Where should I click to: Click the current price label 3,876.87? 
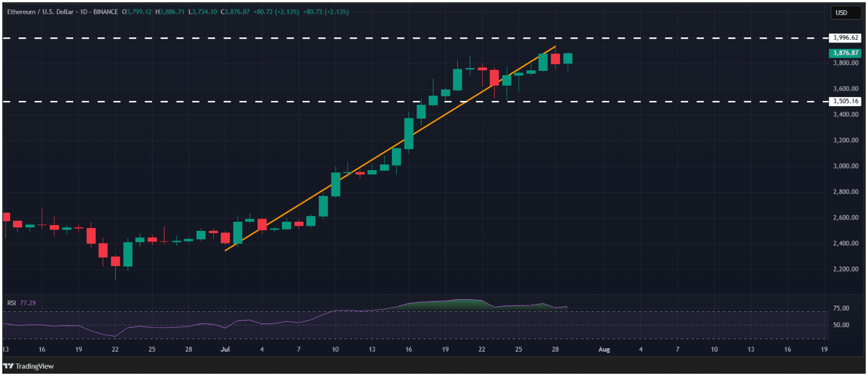tap(844, 53)
